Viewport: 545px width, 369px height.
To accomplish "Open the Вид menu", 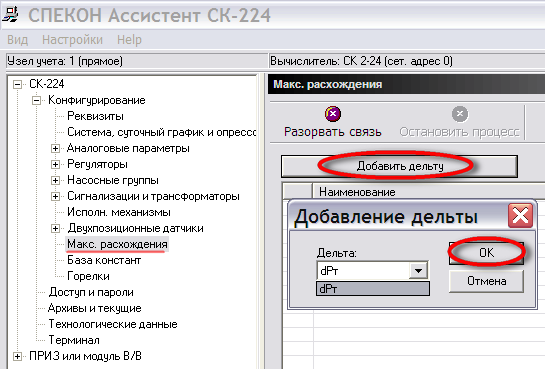I will coord(17,40).
